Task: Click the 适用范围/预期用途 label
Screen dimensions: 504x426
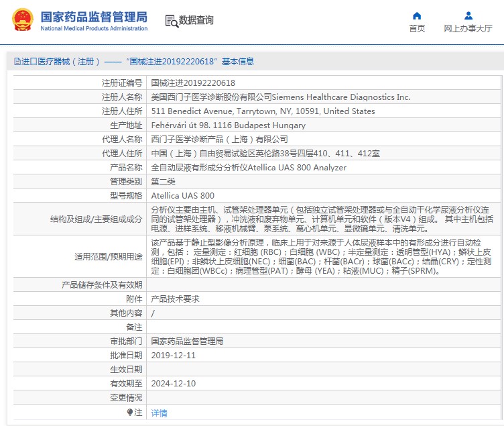Action: pyautogui.click(x=109, y=256)
